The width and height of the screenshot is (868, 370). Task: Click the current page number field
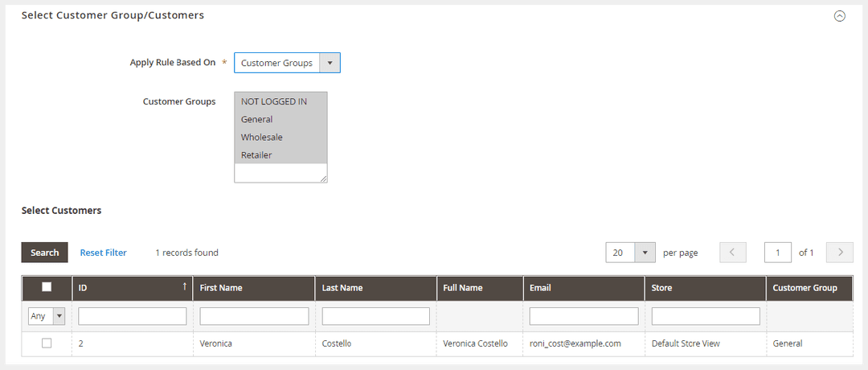point(777,253)
